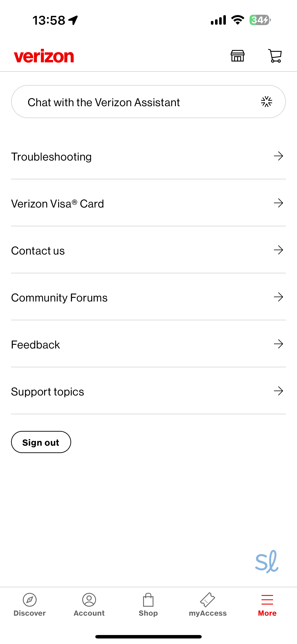Tap the Verizon Assistant sparkle icon

tap(267, 102)
